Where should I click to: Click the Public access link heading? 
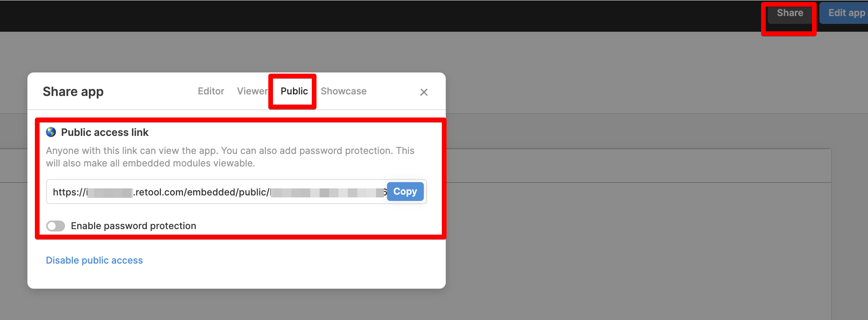105,132
